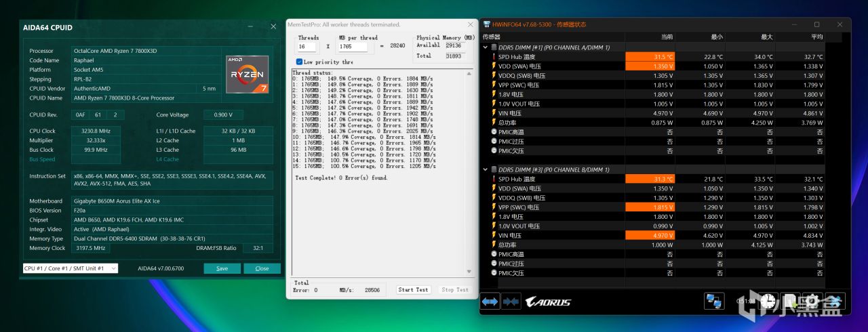The image size is (868, 332).
Task: Open CPU #1 / Core #1 selector dropdown
Action: [x=71, y=268]
